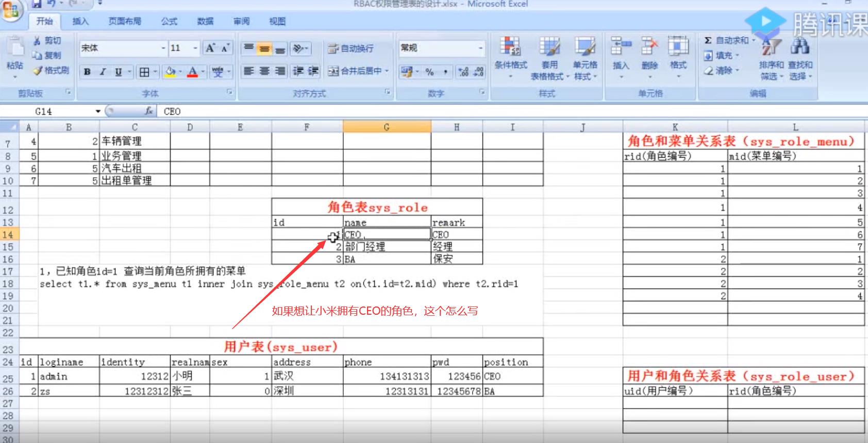The image size is (868, 443).
Task: Switch to the 数据 tab
Action: [205, 21]
